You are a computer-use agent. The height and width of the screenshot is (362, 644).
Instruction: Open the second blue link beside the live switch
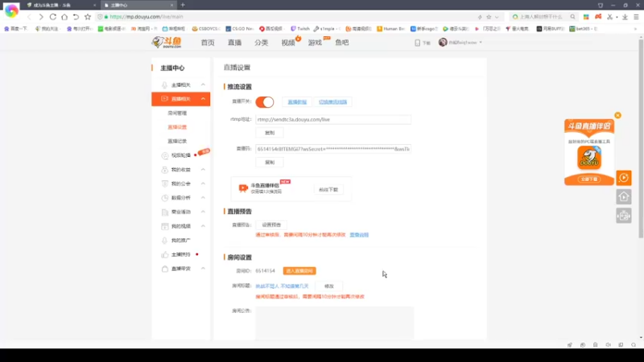(x=332, y=102)
